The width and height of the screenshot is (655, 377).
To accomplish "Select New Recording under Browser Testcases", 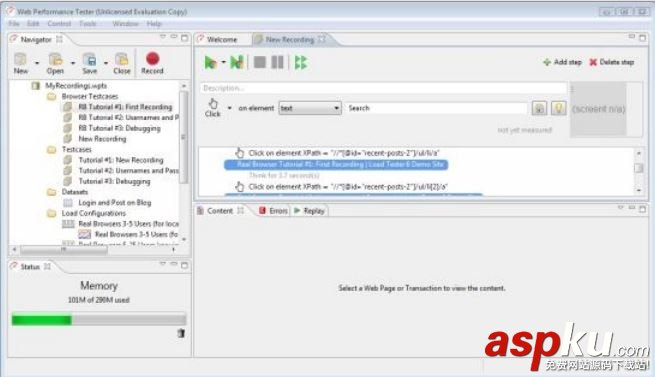I will coord(102,139).
